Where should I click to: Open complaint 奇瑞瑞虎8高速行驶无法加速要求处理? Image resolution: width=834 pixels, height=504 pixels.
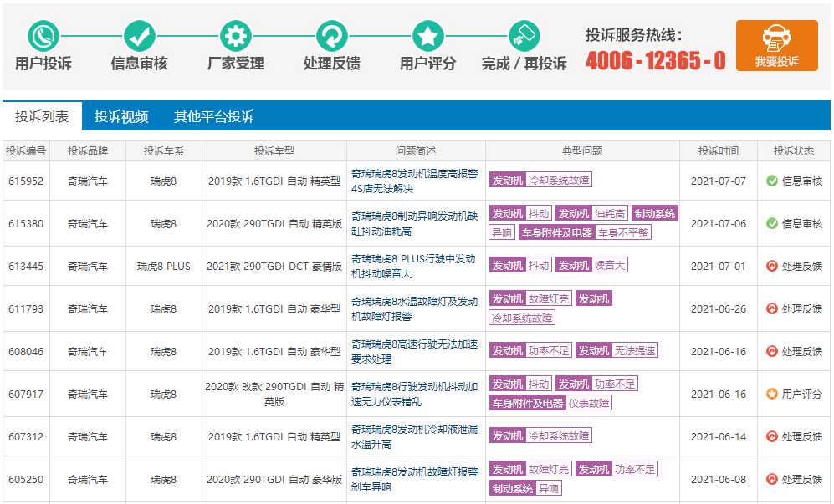click(x=414, y=351)
